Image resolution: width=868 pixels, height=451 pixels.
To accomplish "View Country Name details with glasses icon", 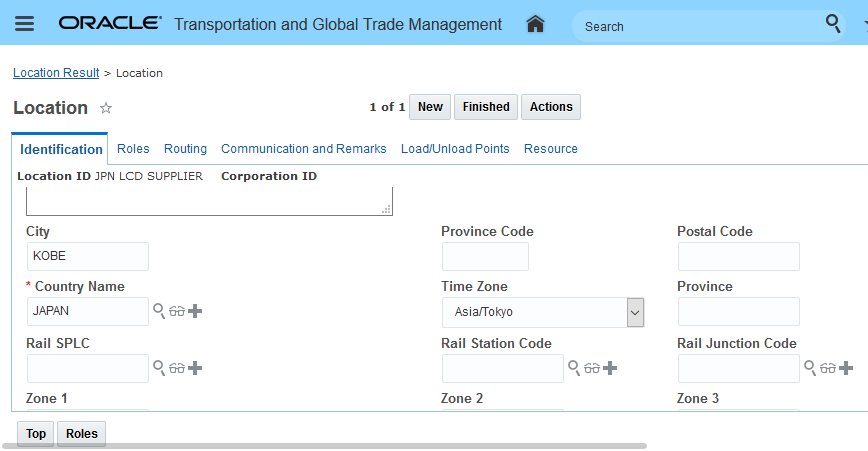I will [x=177, y=311].
